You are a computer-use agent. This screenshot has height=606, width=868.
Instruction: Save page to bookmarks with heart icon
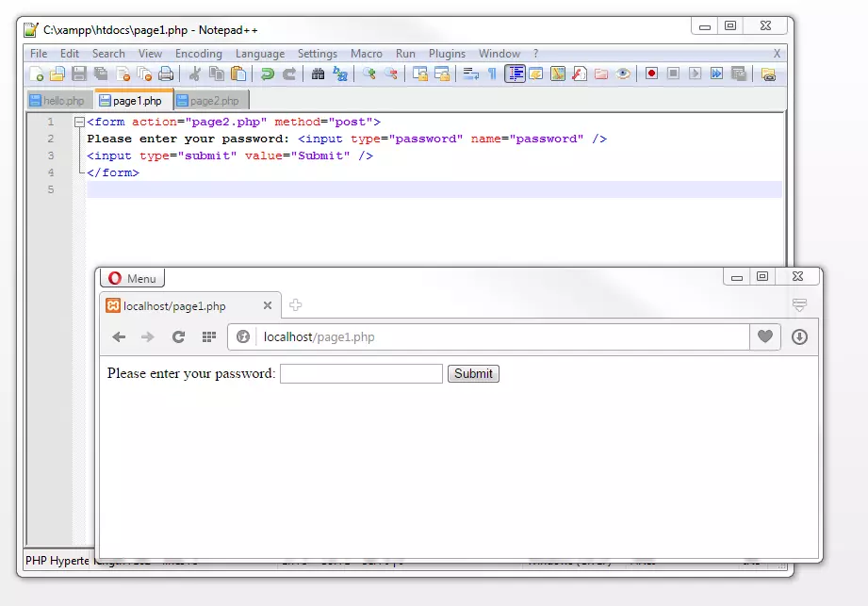coord(765,336)
